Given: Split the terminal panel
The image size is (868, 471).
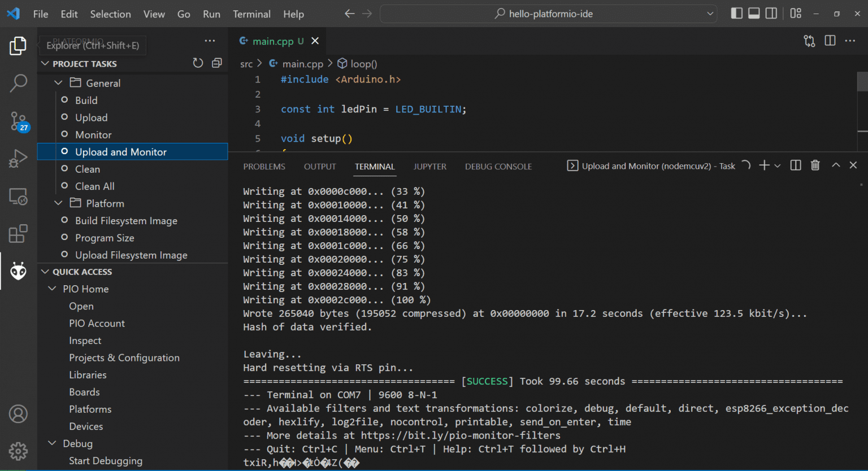Looking at the screenshot, I should (795, 165).
